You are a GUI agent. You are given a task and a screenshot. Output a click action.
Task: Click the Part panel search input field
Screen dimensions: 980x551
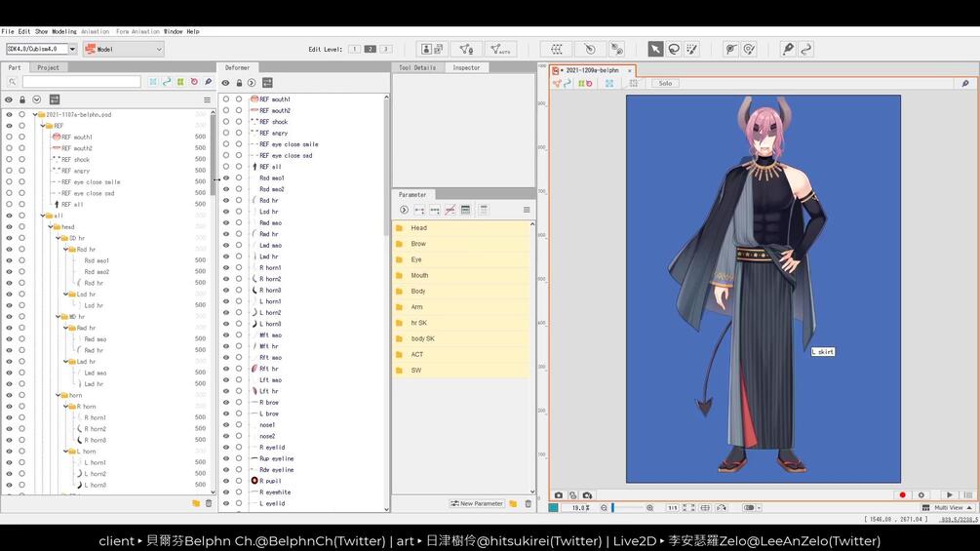coord(81,82)
